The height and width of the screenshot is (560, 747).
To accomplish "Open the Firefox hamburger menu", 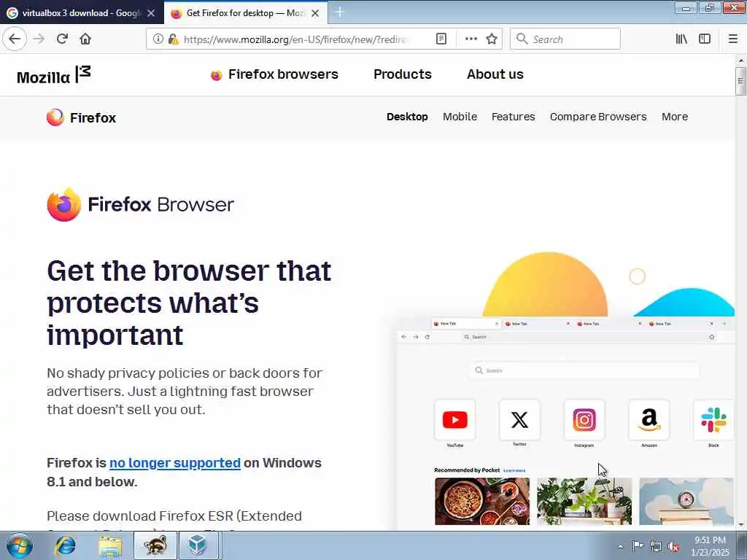I will [x=733, y=39].
